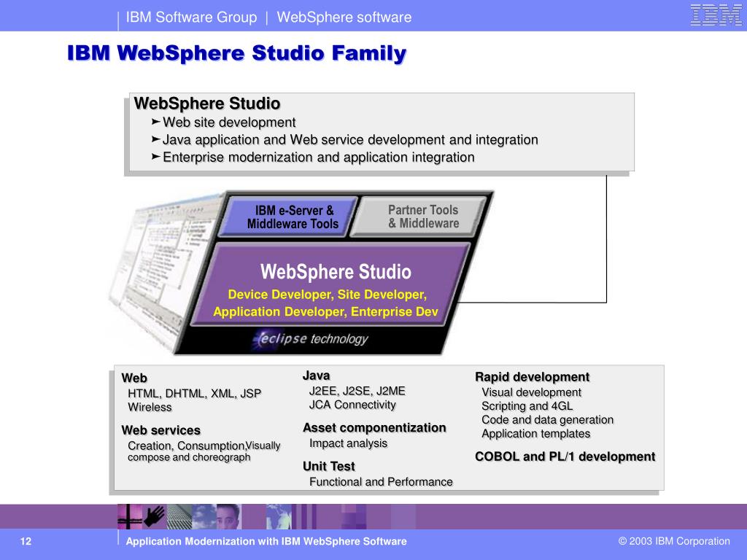Click the line Impact analysis
This screenshot has height=560, width=747.
pyautogui.click(x=348, y=443)
